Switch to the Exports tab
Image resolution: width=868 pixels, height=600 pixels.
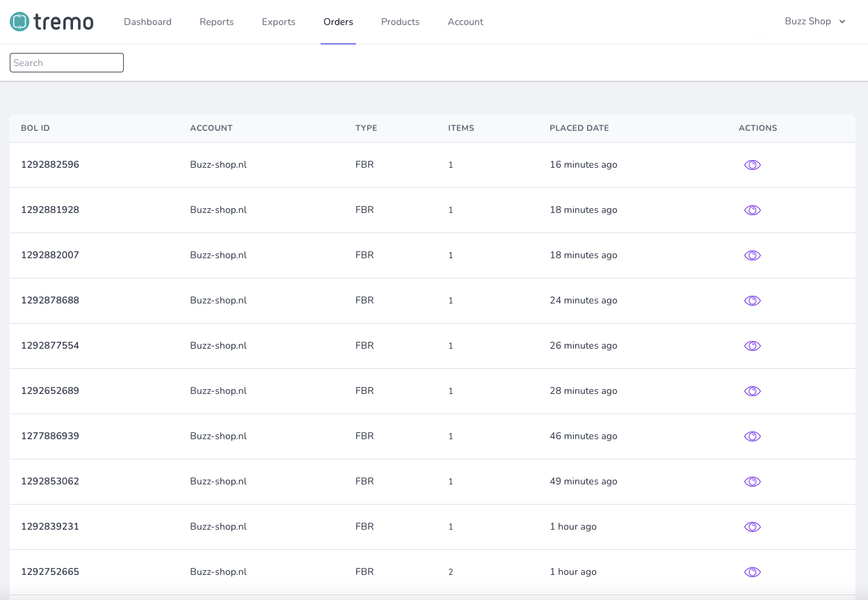click(x=278, y=22)
